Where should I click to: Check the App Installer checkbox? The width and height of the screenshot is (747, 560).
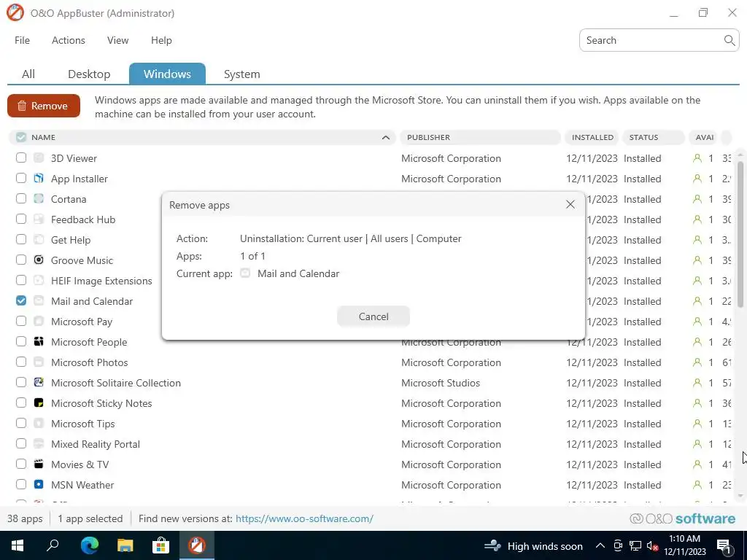coord(21,178)
